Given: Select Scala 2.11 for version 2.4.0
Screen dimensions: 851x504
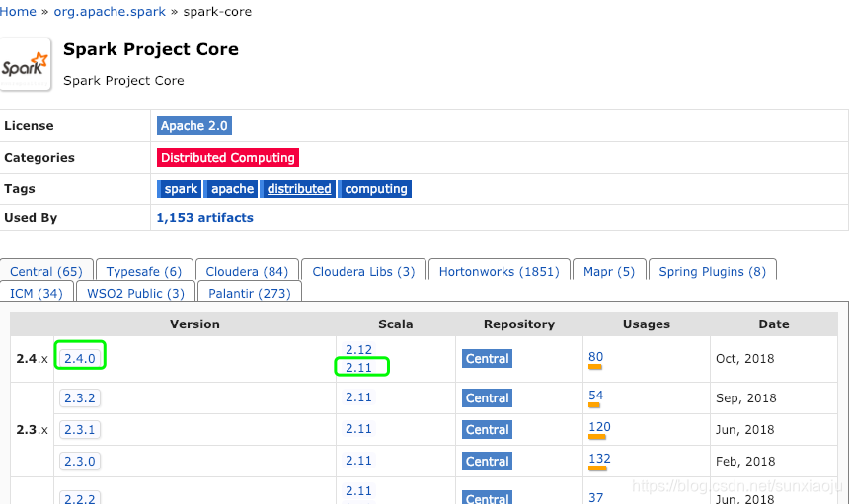Looking at the screenshot, I should (358, 368).
